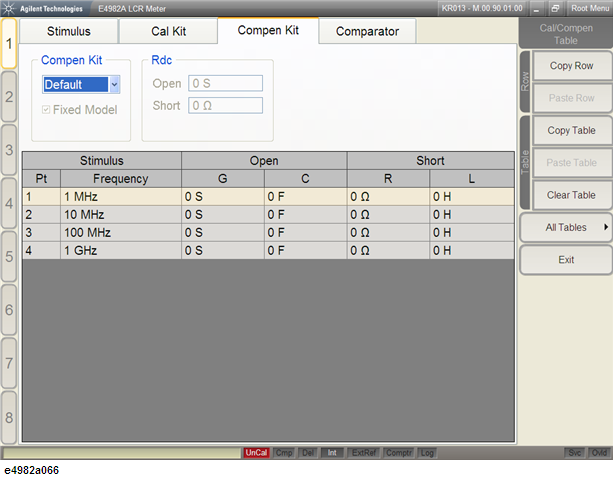Select the 10 MHz frequency cell
The width and height of the screenshot is (613, 478).
click(x=121, y=215)
